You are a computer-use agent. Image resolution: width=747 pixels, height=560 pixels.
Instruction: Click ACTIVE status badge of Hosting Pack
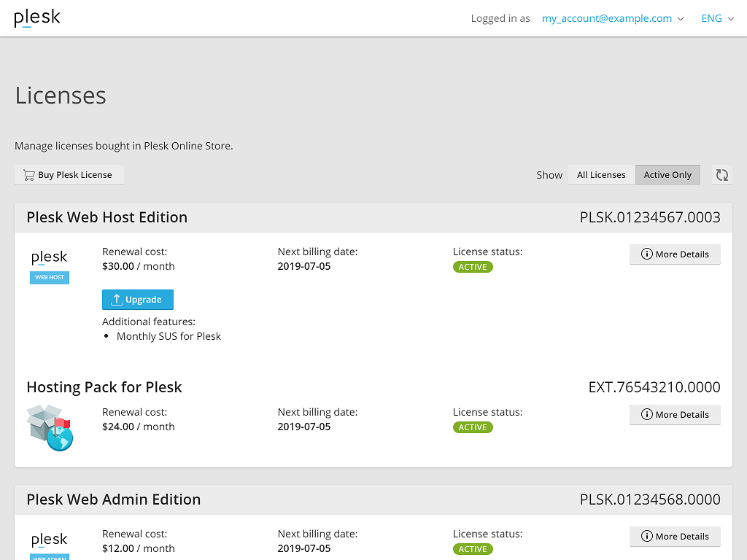[x=473, y=427]
